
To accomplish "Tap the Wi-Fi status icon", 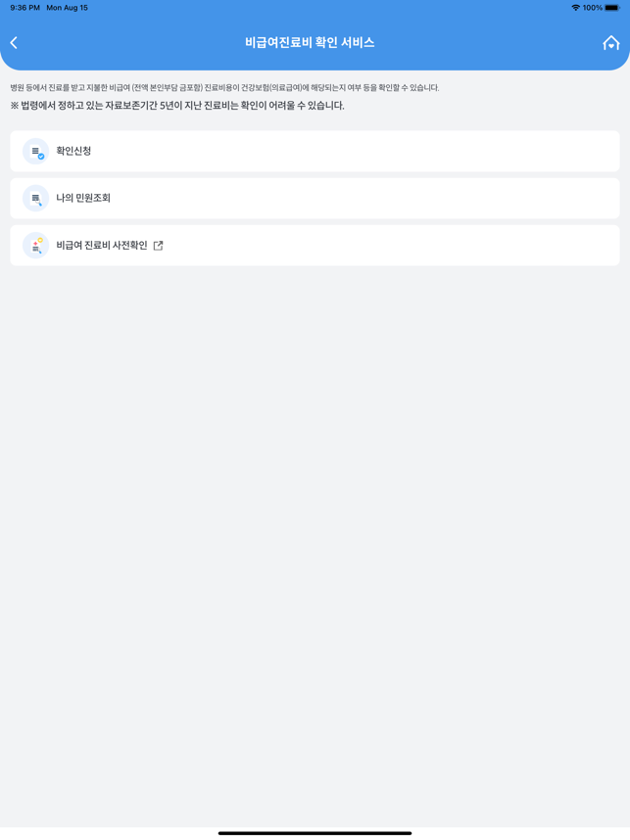I will pyautogui.click(x=575, y=8).
